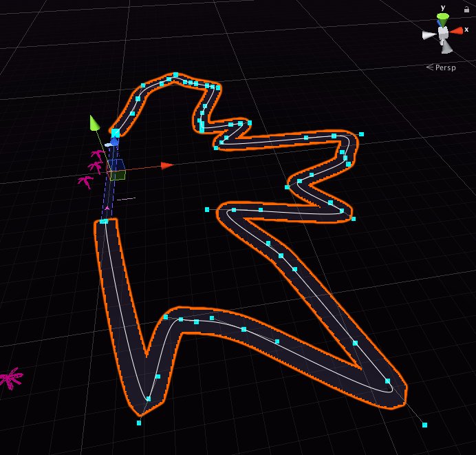Toggle the scene gizmo rotation lock
This screenshot has height=455, width=476.
466,10
